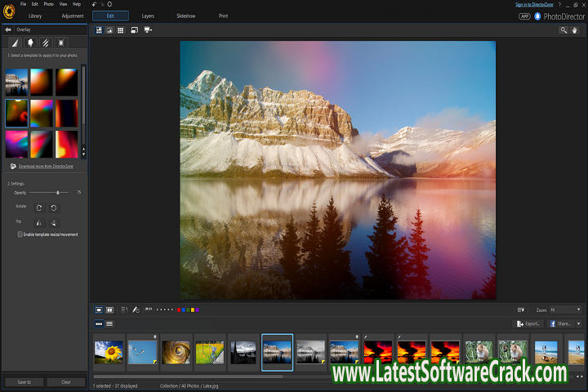Screen dimensions: 588x392
Task: Open preferences gear icon in title bar
Action: coord(109,4)
